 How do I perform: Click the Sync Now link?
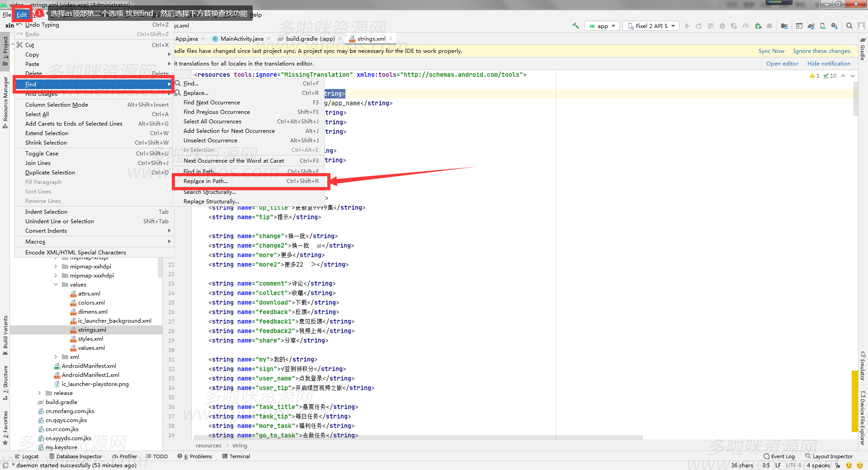coord(771,51)
